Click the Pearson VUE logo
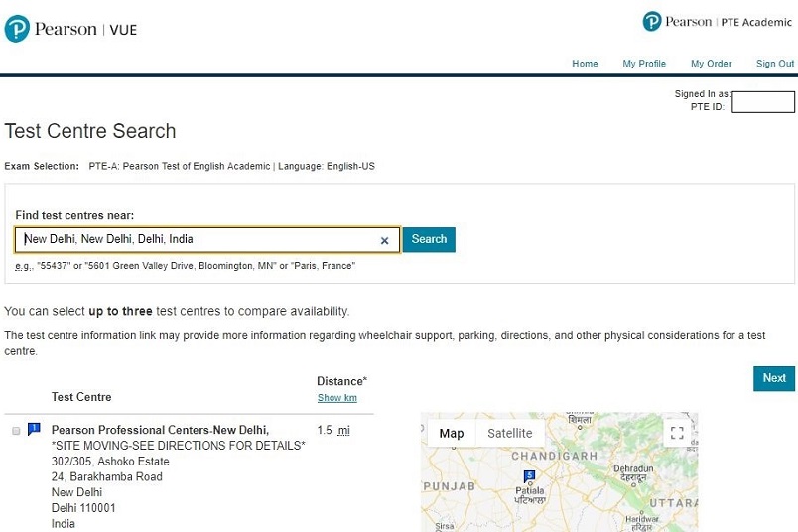798x532 pixels. coord(70,29)
